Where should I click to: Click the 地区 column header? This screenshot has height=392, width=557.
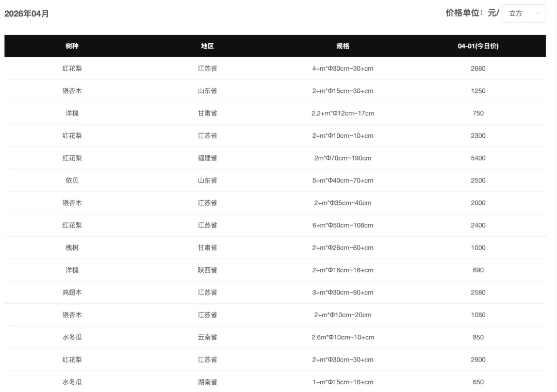[x=207, y=46]
